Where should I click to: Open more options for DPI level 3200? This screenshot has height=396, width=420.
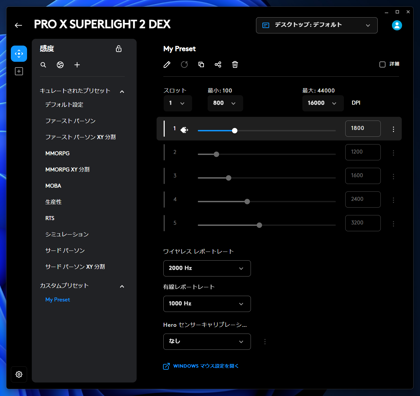(393, 224)
